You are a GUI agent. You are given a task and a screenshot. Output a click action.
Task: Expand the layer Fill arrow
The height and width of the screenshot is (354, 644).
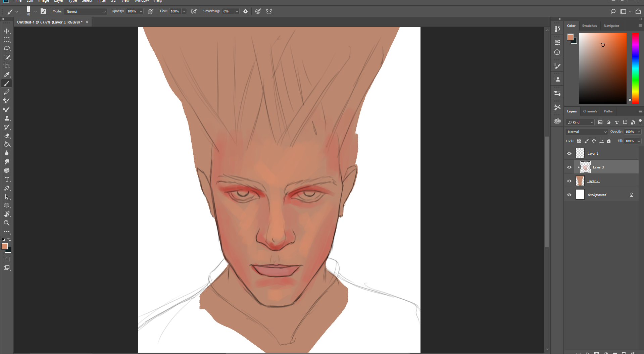click(639, 141)
